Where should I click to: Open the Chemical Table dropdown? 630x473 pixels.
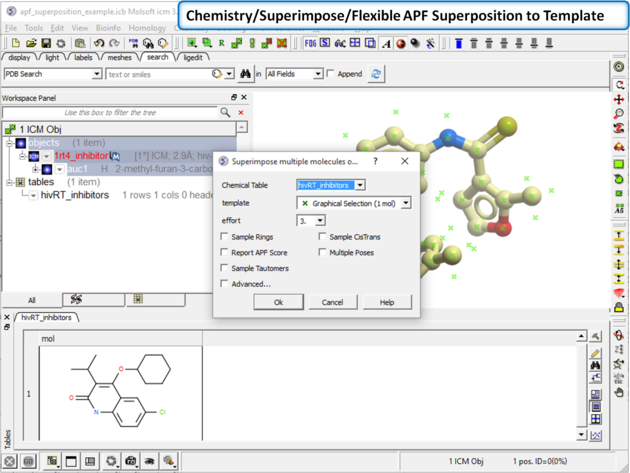pyautogui.click(x=360, y=185)
